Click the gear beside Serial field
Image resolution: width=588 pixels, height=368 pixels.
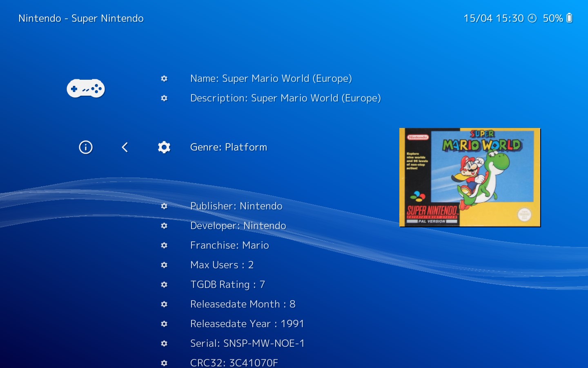[164, 343]
